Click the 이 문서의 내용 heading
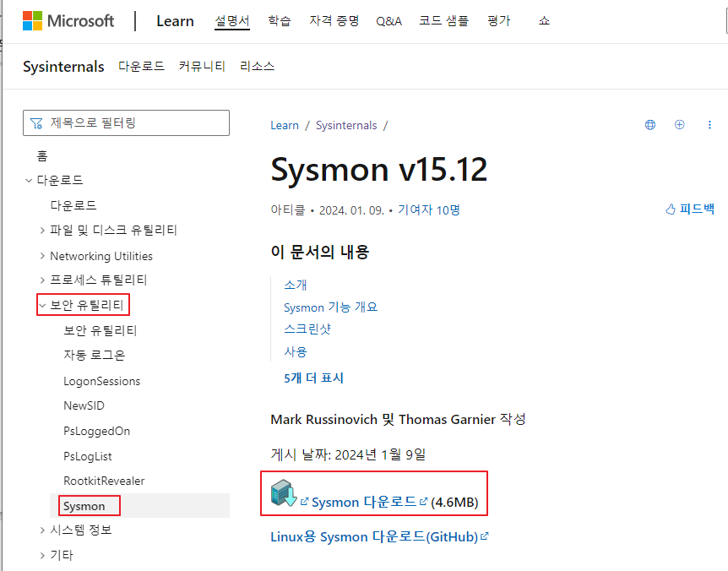 (x=320, y=252)
